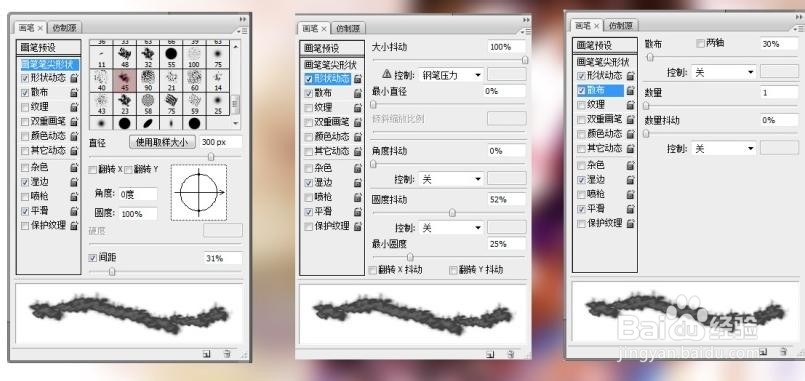This screenshot has height=381, width=805.
Task: Click the lock beside 散布 in Shape Dynamics panel
Action: (x=357, y=93)
